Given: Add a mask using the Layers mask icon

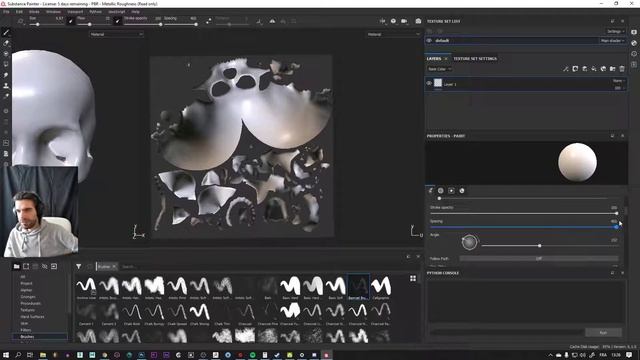Looking at the screenshot, I should 575,69.
